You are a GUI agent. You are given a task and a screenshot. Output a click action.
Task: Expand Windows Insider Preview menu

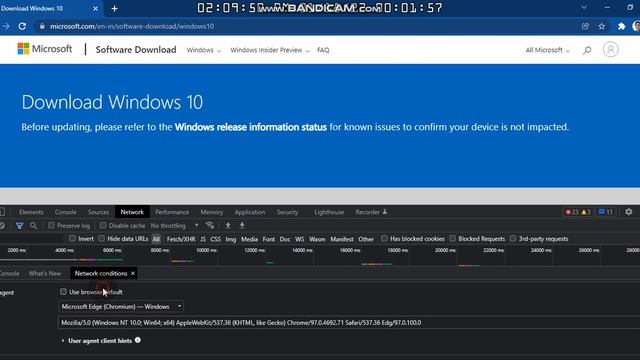pos(270,50)
